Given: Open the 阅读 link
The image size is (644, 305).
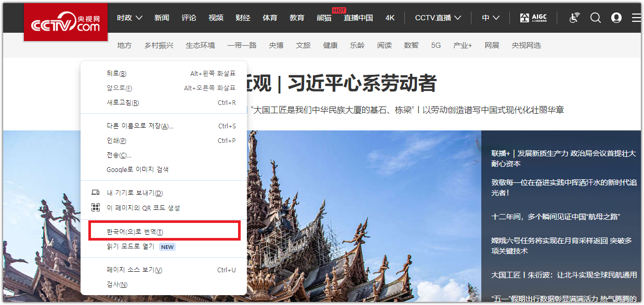Looking at the screenshot, I should 384,45.
